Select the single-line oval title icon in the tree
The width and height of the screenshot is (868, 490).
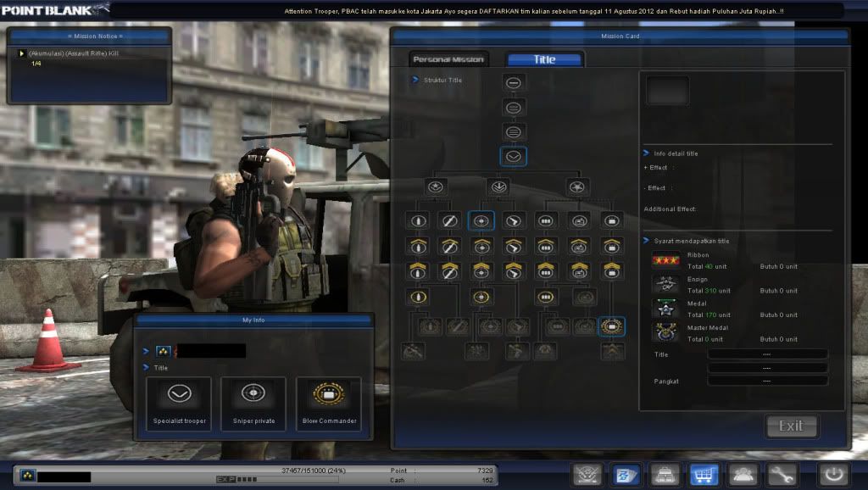tap(513, 83)
